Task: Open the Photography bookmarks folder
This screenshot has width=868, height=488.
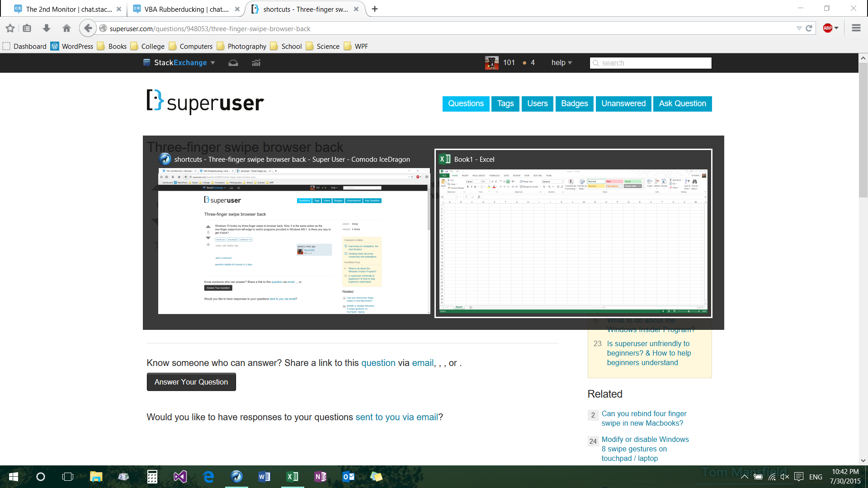Action: point(242,46)
